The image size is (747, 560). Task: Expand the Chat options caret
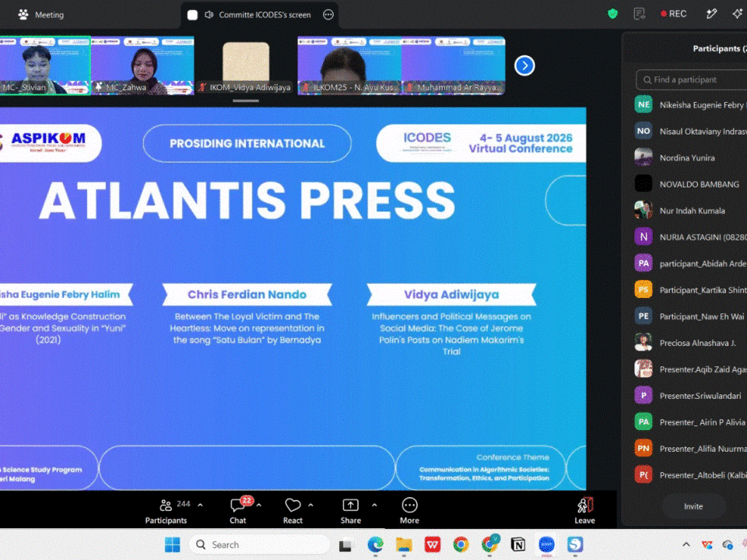(x=258, y=505)
